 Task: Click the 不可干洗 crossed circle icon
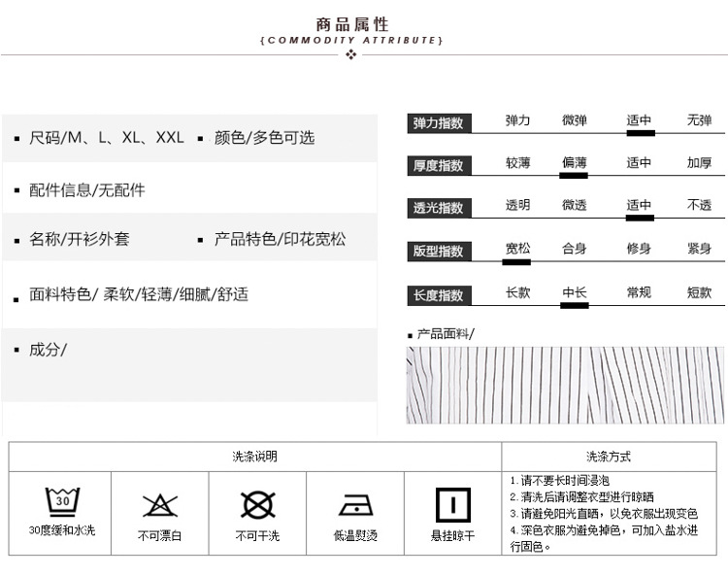click(257, 504)
